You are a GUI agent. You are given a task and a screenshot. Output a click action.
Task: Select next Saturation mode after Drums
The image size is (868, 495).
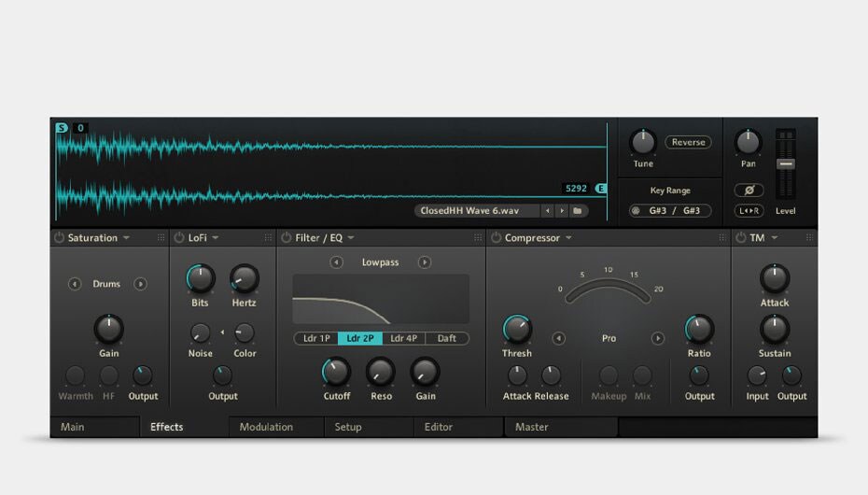coord(140,284)
